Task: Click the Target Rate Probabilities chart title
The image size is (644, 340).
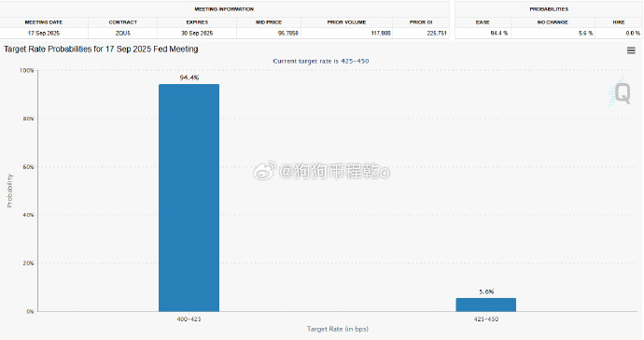Action: coord(101,49)
